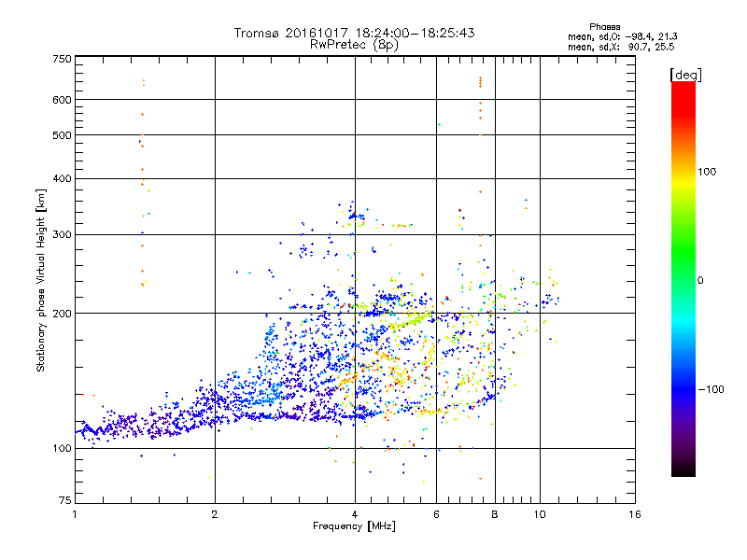The width and height of the screenshot is (747, 560).
Task: Click the plot title 'Tromsø 20161017 18:24:00-18:25:43'
Action: [354, 33]
